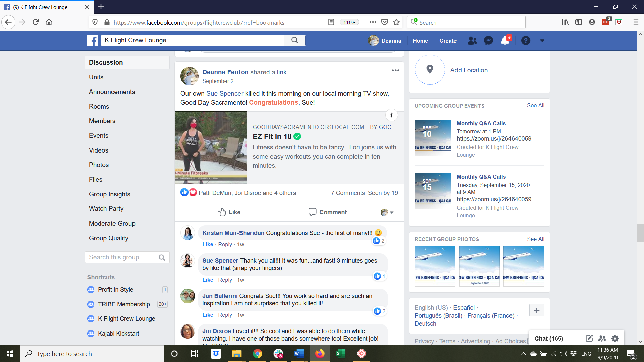
Task: Bookmark this page with star icon
Action: click(396, 22)
